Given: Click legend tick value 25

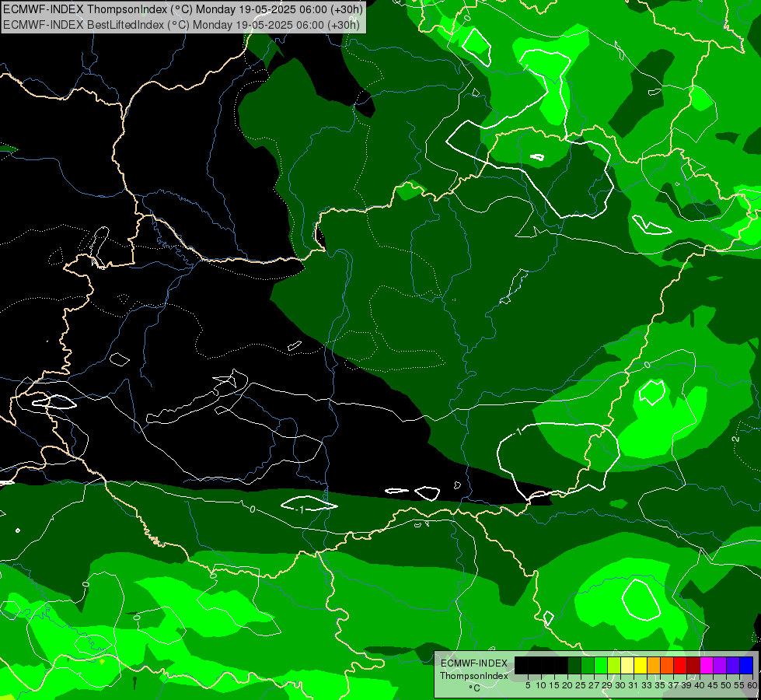Looking at the screenshot, I should click(581, 685).
